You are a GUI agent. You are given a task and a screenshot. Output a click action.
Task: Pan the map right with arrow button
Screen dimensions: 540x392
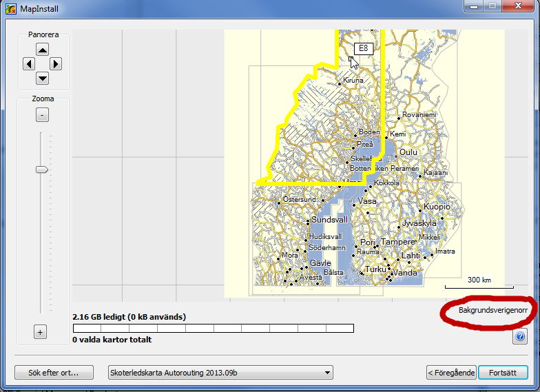tap(56, 64)
